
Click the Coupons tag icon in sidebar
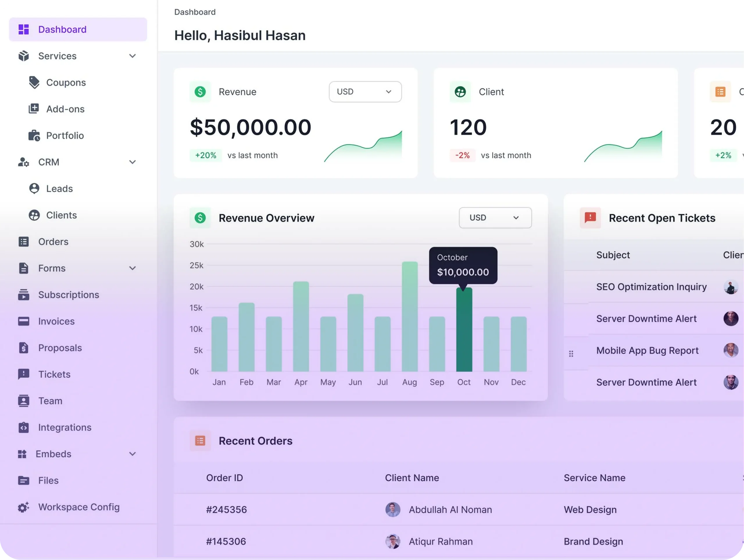pos(34,82)
